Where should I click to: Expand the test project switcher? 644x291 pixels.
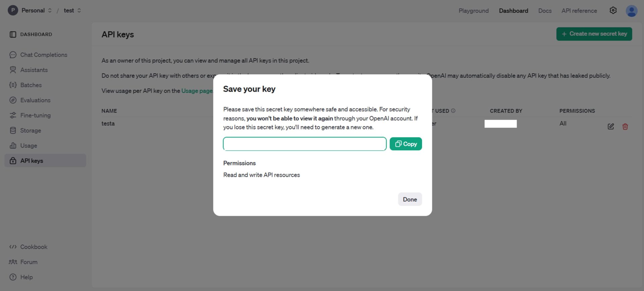tap(72, 10)
